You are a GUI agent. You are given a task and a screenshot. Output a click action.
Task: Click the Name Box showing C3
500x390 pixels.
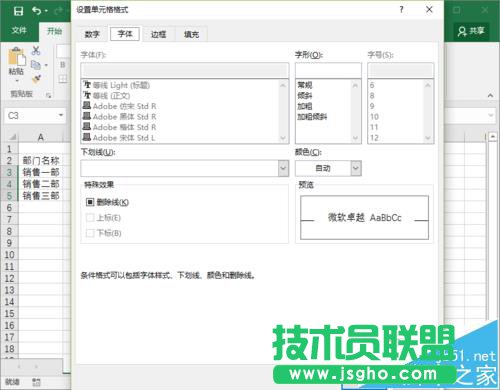tap(31, 115)
